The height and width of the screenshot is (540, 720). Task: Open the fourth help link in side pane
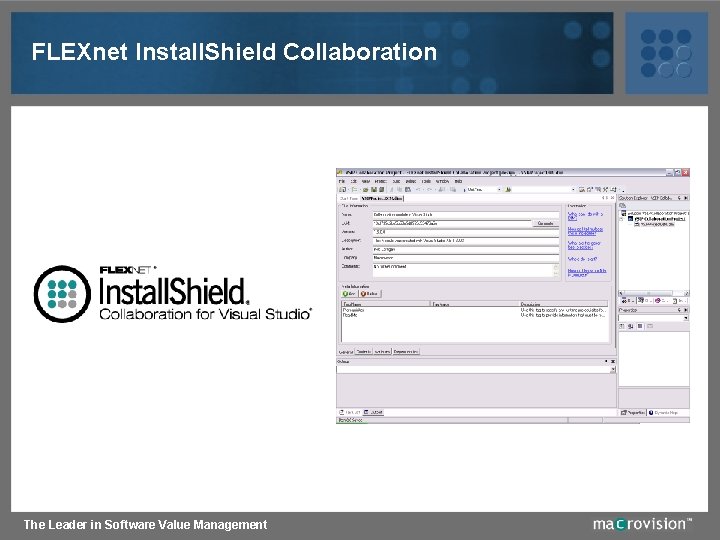click(x=583, y=259)
